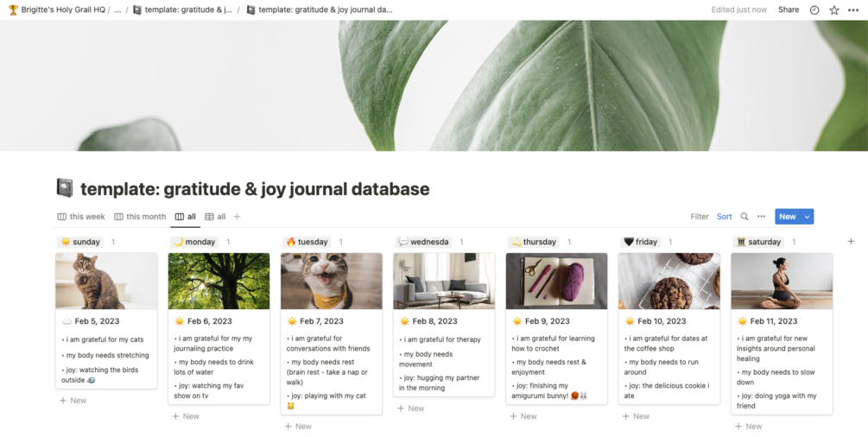Add new card under monday column
The width and height of the screenshot is (868, 437).
186,416
